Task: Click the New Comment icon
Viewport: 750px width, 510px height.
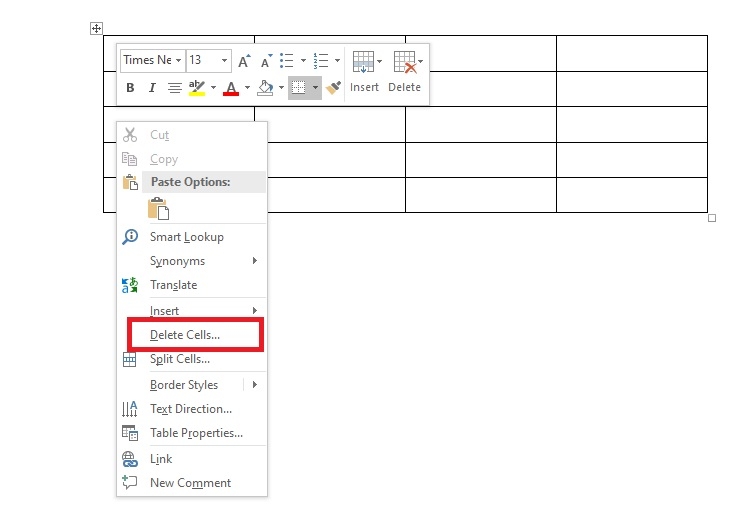Action: pyautogui.click(x=130, y=482)
